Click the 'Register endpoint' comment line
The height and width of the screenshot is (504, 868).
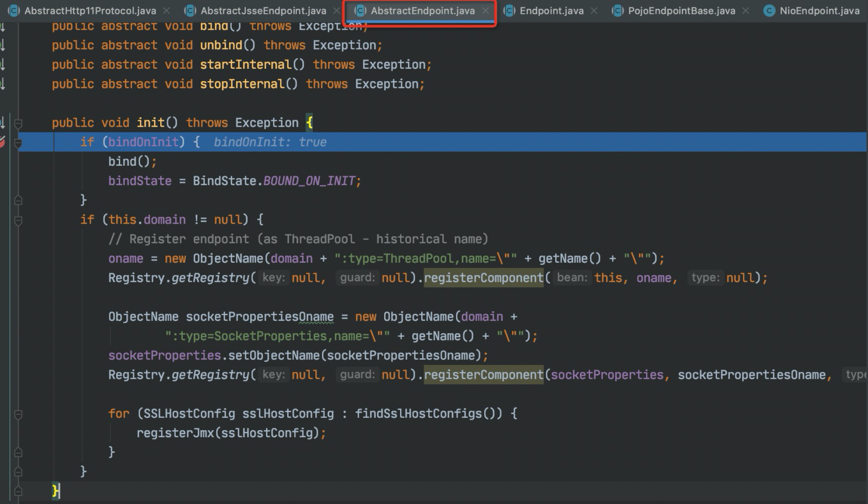point(298,239)
